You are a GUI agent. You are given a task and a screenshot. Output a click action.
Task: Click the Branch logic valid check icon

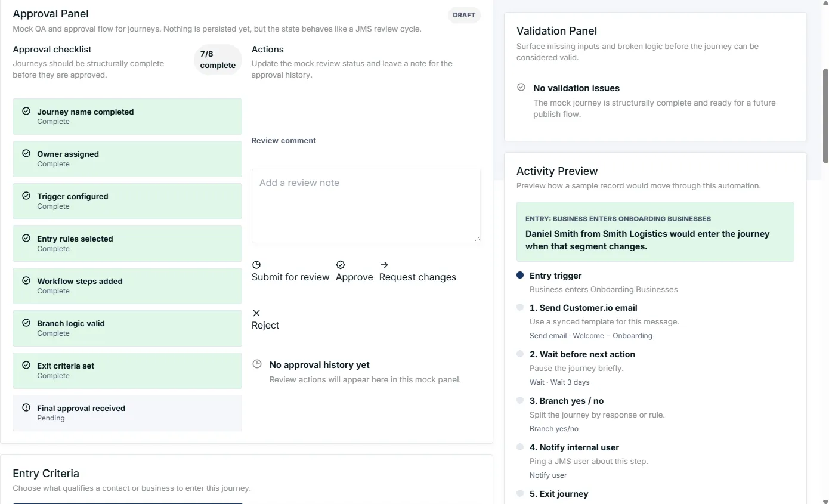[26, 323]
